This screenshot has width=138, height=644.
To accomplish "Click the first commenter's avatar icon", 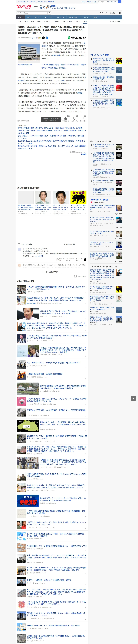I will coord(19,249).
